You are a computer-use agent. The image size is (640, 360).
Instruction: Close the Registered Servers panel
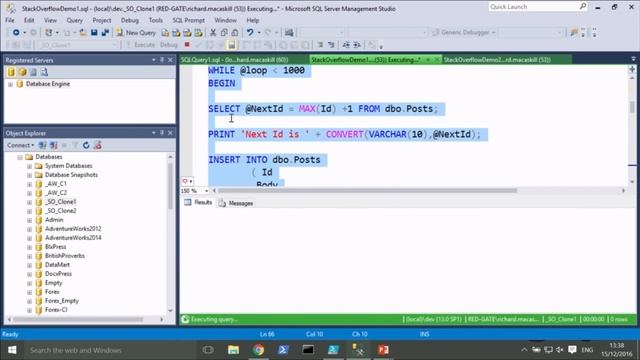pos(170,60)
